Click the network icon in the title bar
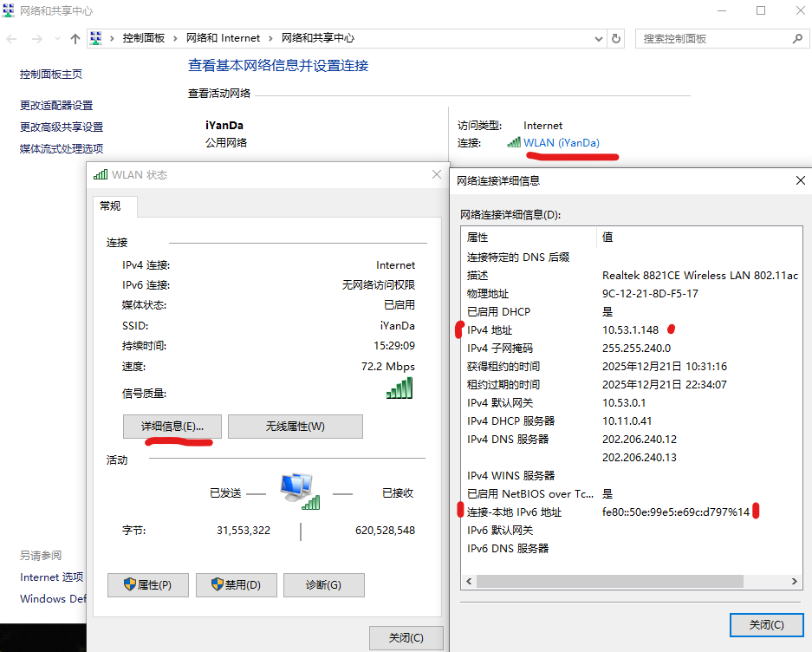 point(10,10)
